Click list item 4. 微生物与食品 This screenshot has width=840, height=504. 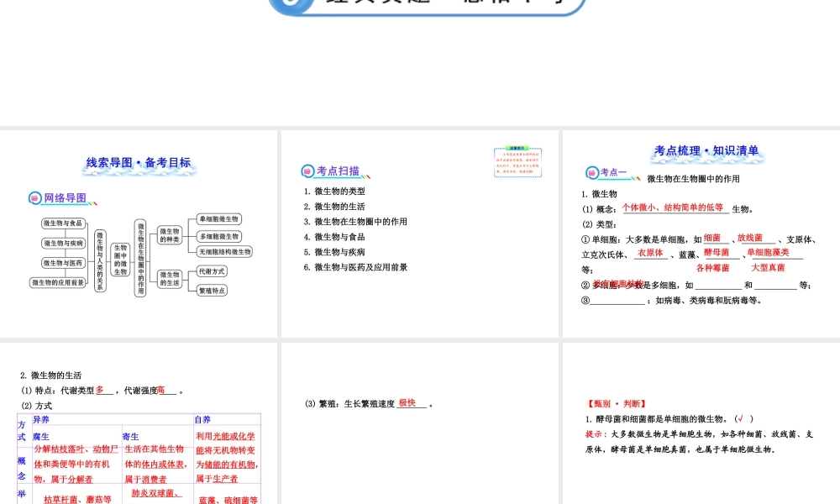pos(334,237)
